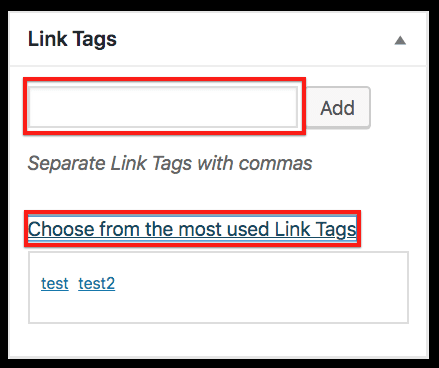Activate the empty field beside the Add button
The image size is (439, 368).
[x=163, y=107]
